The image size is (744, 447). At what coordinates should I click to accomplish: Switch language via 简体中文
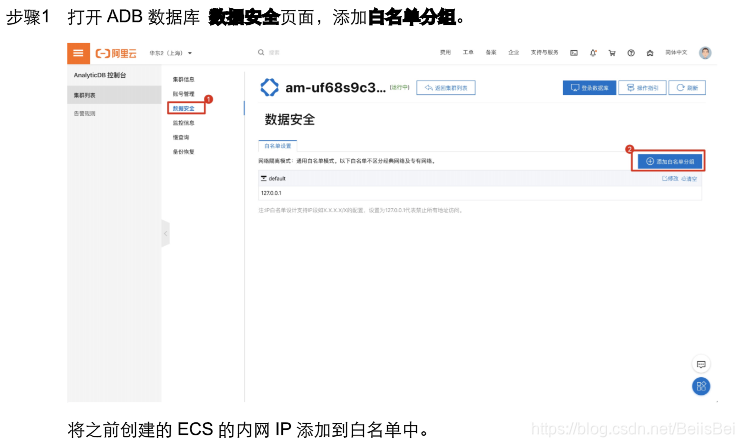tap(676, 52)
